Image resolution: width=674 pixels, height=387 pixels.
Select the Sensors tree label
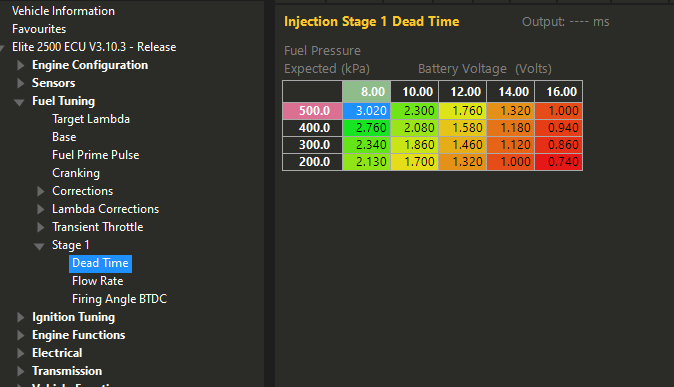[53, 83]
